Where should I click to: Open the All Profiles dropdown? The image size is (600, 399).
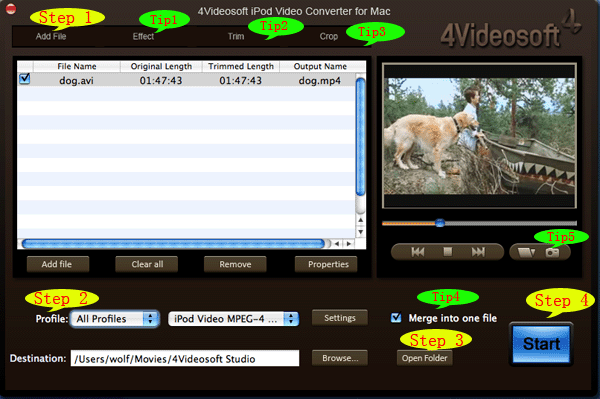click(x=114, y=319)
